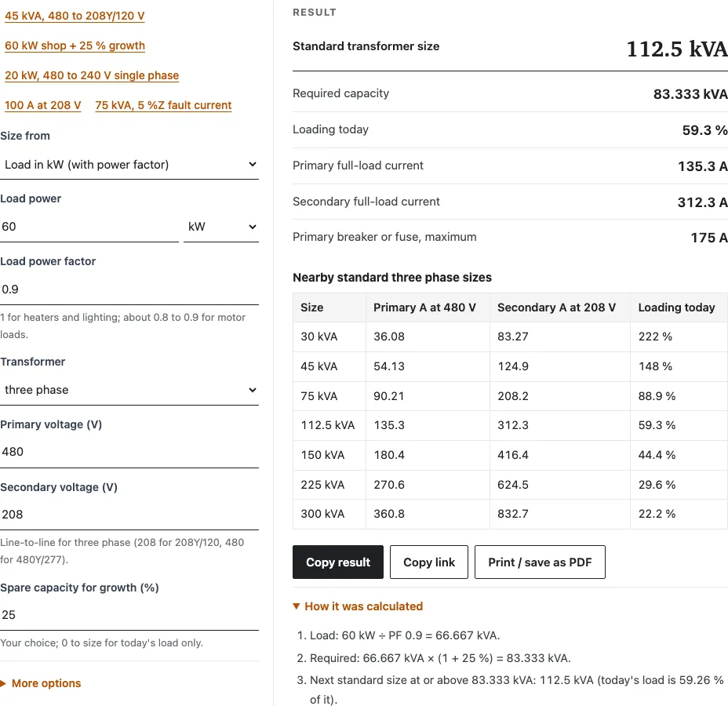Load the '60 kW shop + 25 % growth' example
Screen dimensions: 728x706
point(75,45)
